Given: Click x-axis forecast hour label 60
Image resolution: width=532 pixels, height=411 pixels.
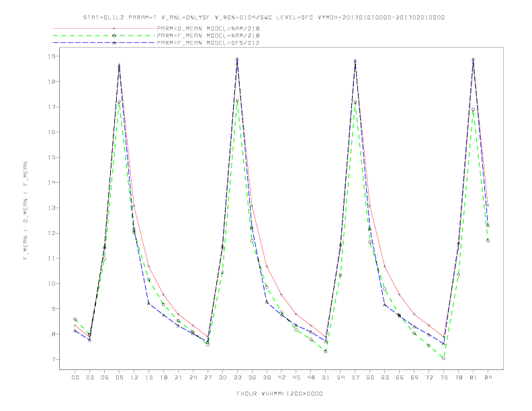Looking at the screenshot, I should (x=370, y=377).
